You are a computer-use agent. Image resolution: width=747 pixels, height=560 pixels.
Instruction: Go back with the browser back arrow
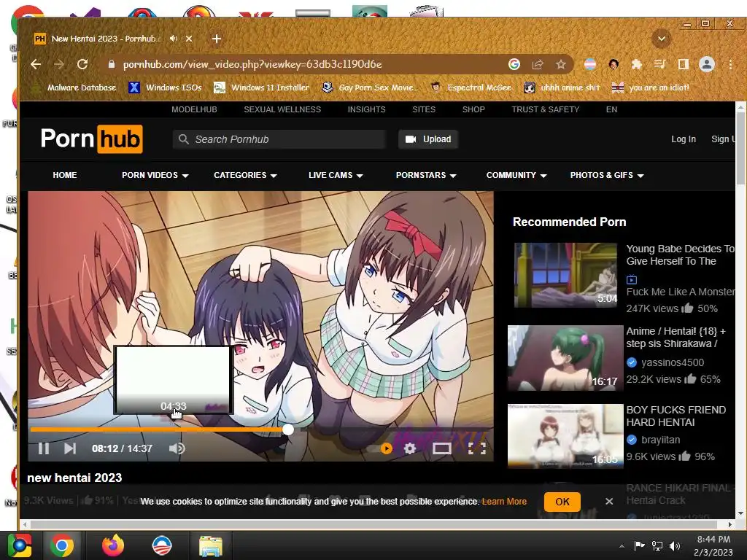coord(36,64)
